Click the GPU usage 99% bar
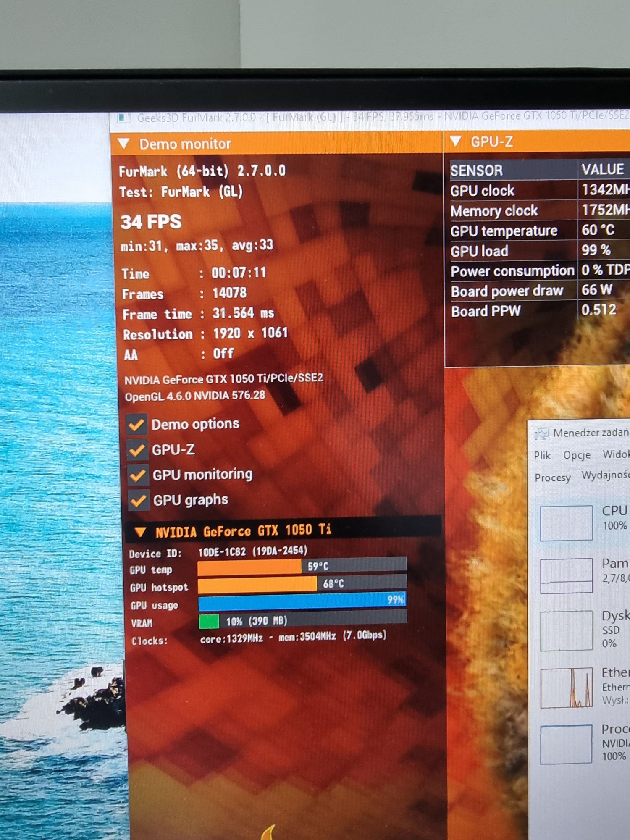Screen dimensions: 630x840 pyautogui.click(x=302, y=601)
